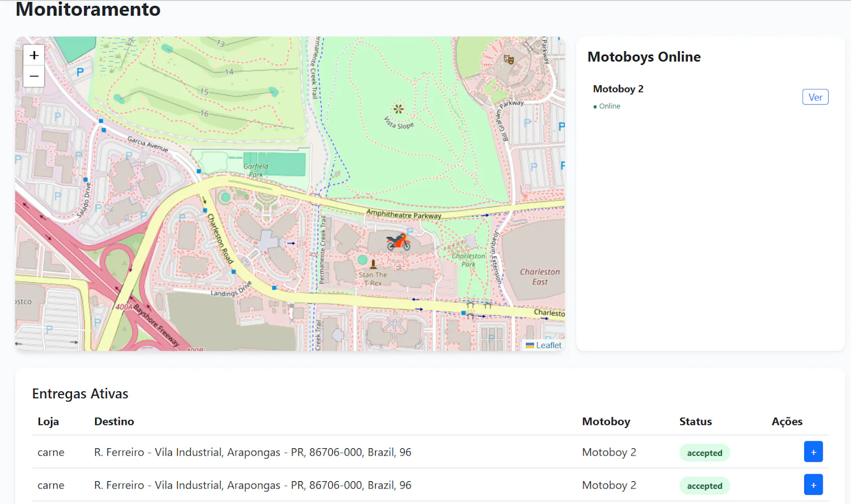This screenshot has height=504, width=851.
Task: Click the Garfield Park label on map
Action: 256,170
